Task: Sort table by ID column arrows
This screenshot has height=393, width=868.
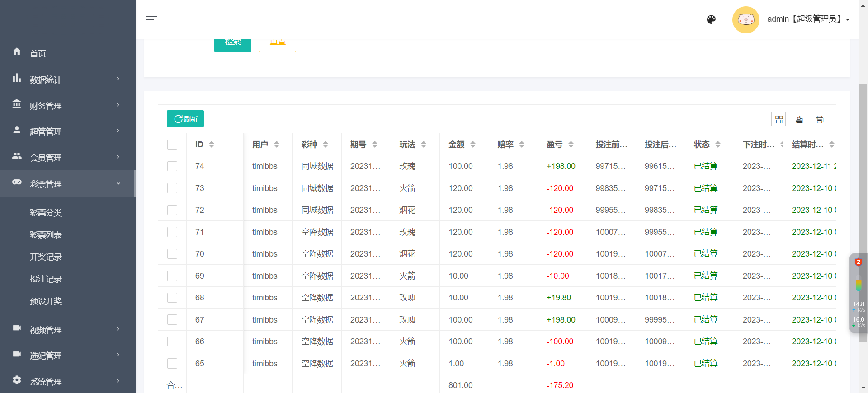Action: 212,145
